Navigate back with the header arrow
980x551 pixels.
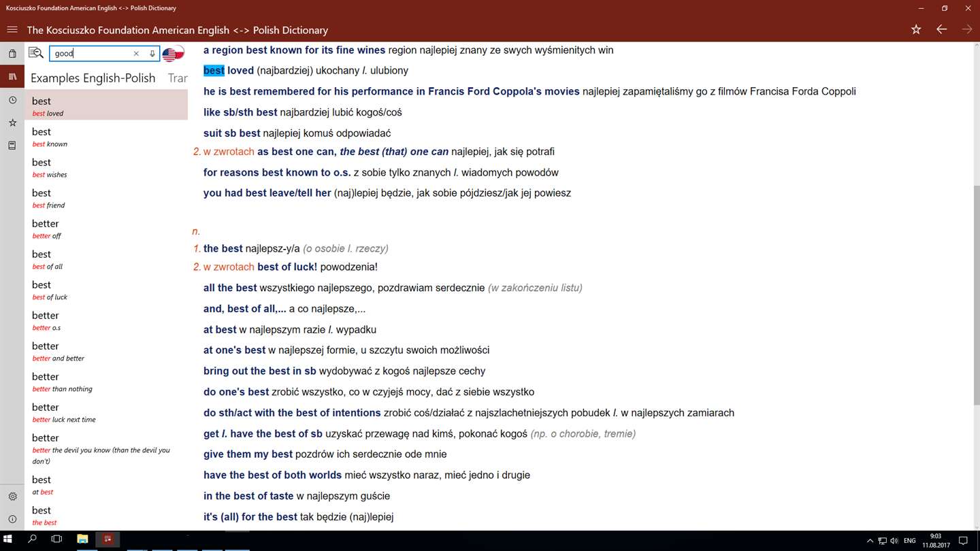click(942, 30)
